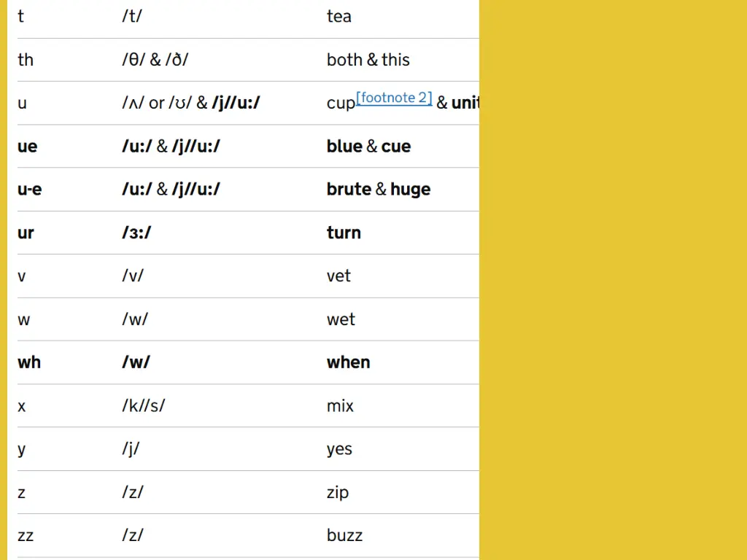Click the grapheme 'th' in first column
Screen dimensions: 747x560
click(26, 60)
